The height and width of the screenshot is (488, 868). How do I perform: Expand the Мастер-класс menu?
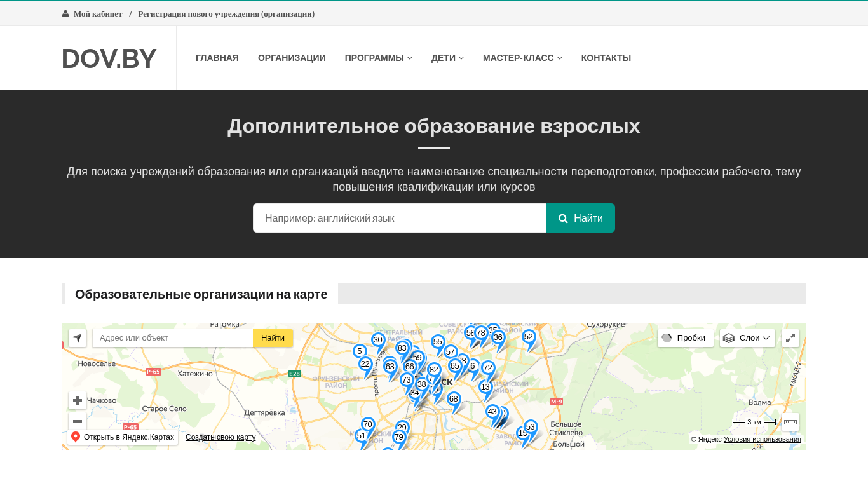pyautogui.click(x=522, y=58)
